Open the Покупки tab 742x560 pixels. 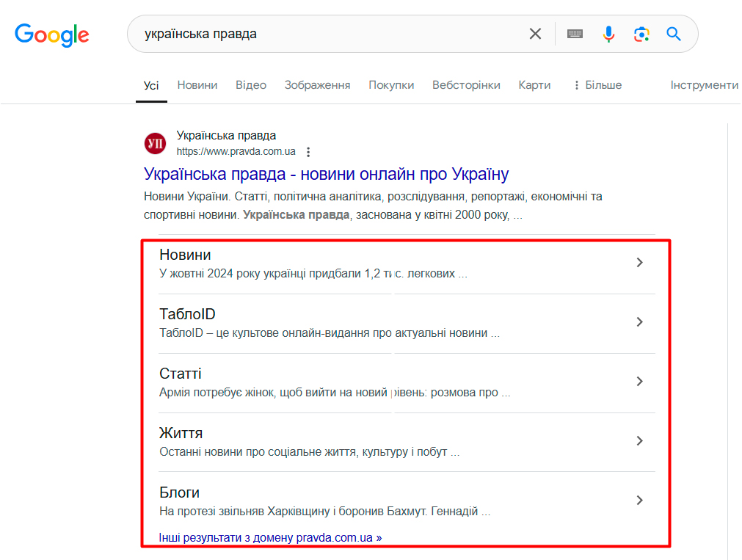(x=391, y=85)
